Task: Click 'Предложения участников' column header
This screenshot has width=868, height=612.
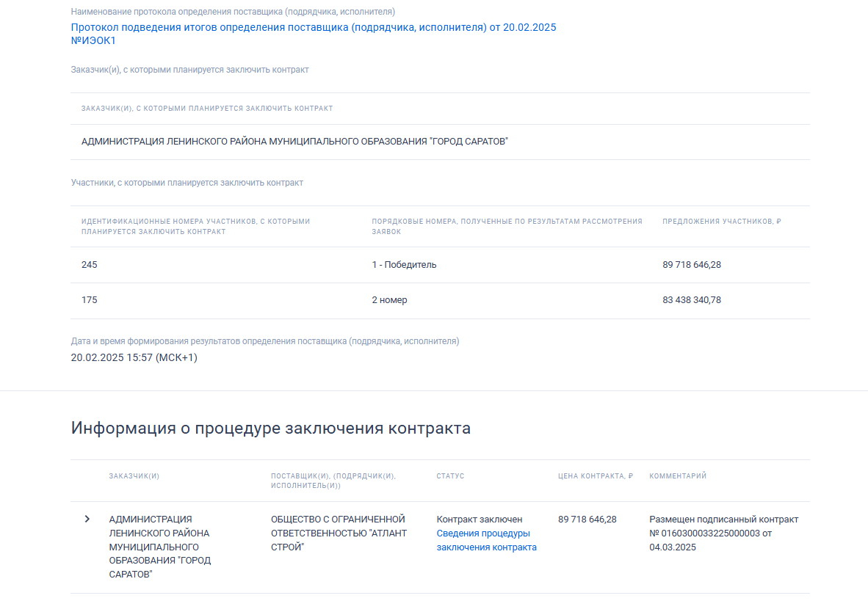Action: 721,222
